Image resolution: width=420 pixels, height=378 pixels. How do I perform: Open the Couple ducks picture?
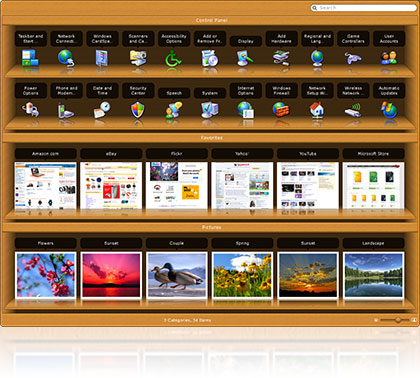[177, 275]
